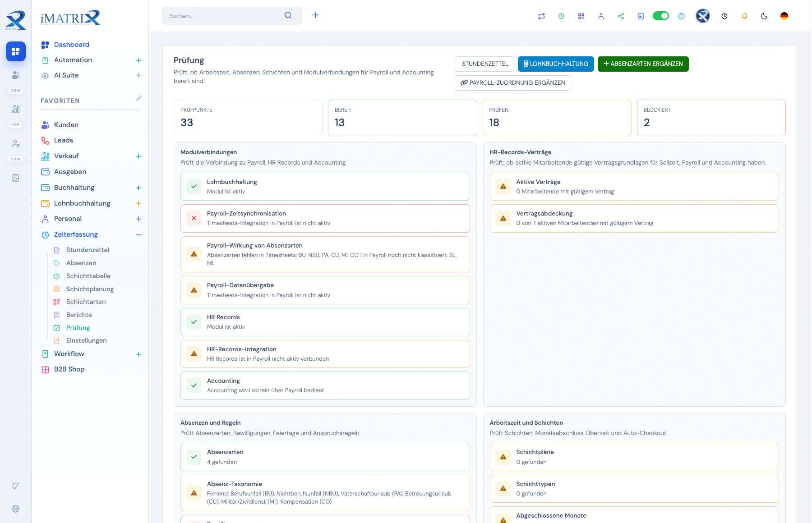The width and height of the screenshot is (812, 523).
Task: Open Stundenzettel submenu item
Action: click(88, 250)
